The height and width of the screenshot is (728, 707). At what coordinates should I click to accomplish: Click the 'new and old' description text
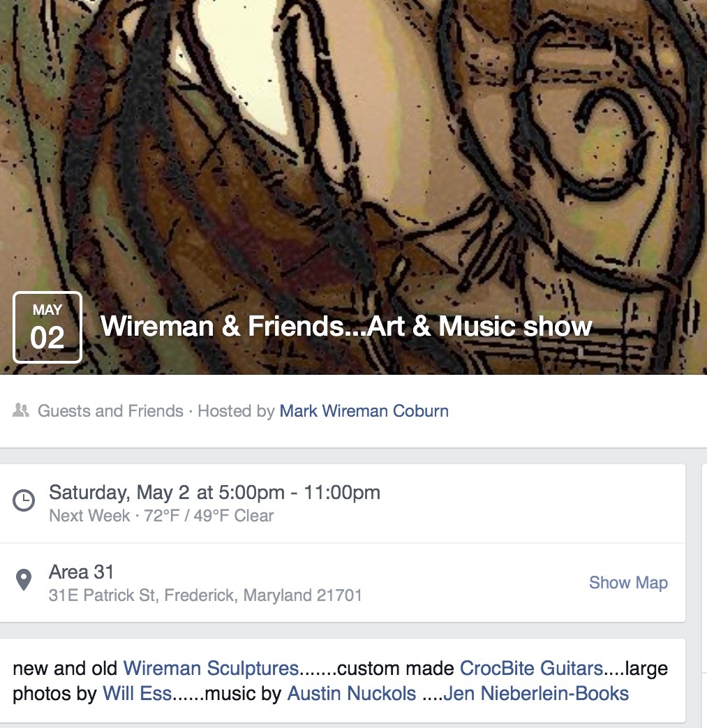(x=66, y=669)
